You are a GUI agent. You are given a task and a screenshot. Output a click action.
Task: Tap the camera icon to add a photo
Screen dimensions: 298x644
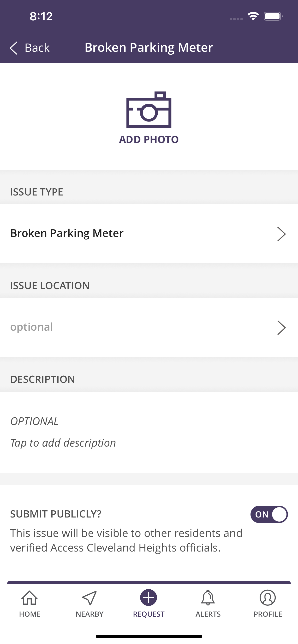click(x=149, y=109)
